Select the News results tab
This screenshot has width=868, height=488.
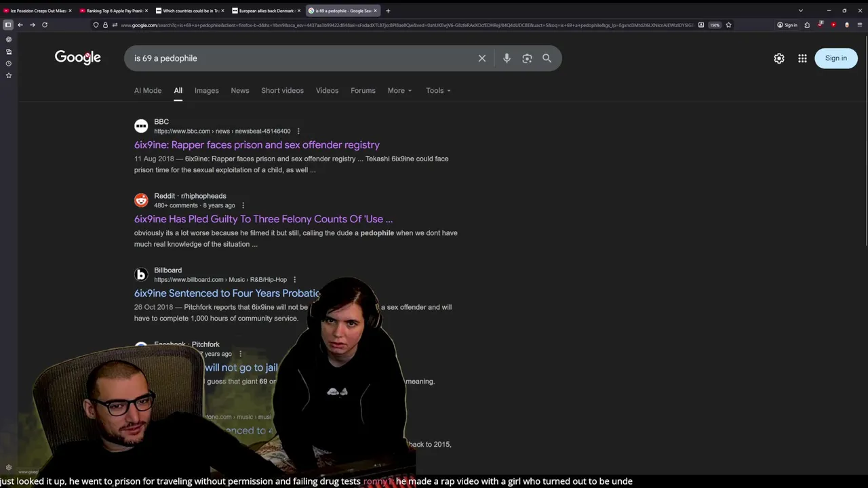point(240,90)
